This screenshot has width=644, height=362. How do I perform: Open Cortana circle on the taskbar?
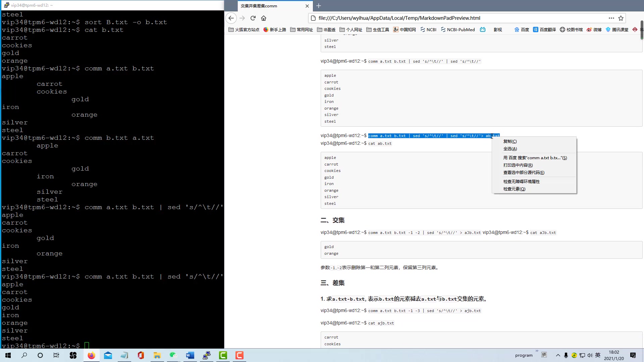pyautogui.click(x=40, y=355)
